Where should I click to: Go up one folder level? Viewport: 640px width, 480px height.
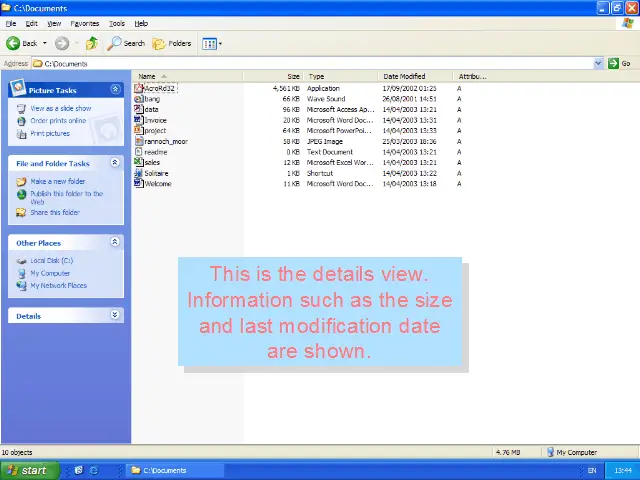tap(92, 43)
